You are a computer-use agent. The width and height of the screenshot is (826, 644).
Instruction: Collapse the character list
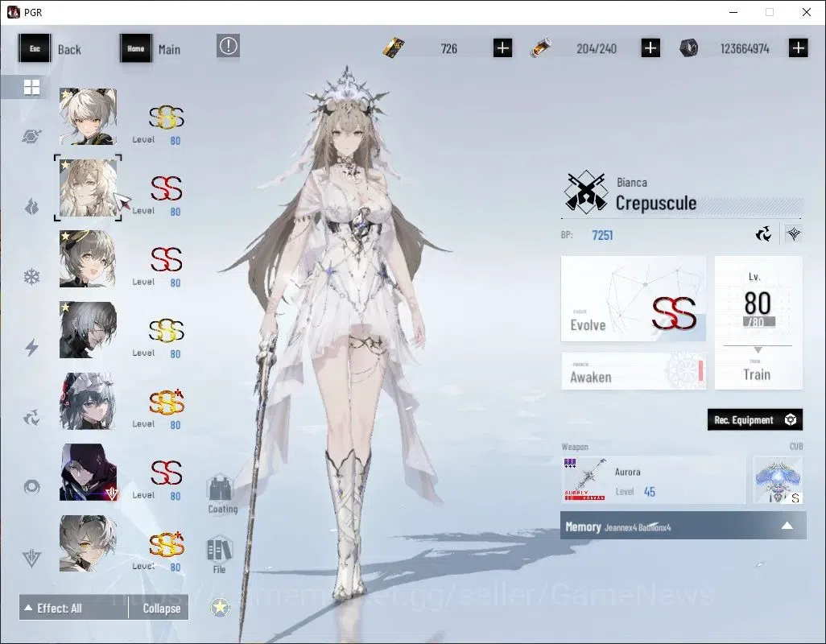(159, 609)
